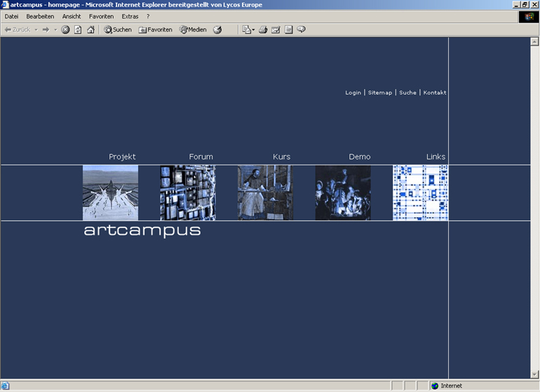
Task: Open the Extras menu
Action: pyautogui.click(x=130, y=16)
